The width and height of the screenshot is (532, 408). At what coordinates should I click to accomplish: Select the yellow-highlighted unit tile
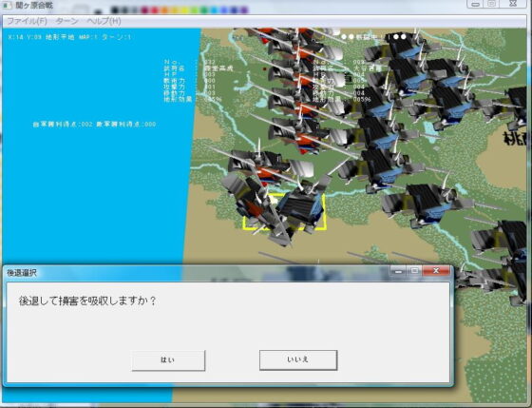coord(284,212)
